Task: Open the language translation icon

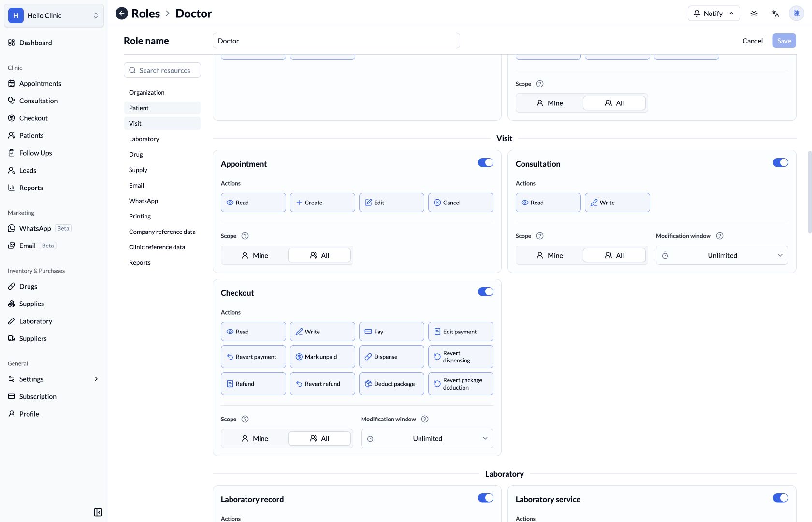Action: [x=775, y=14]
